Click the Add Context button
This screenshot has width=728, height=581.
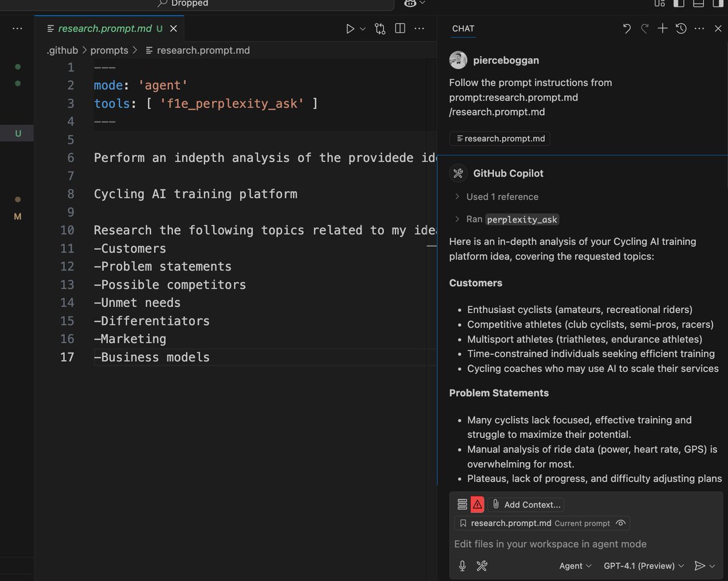(526, 504)
